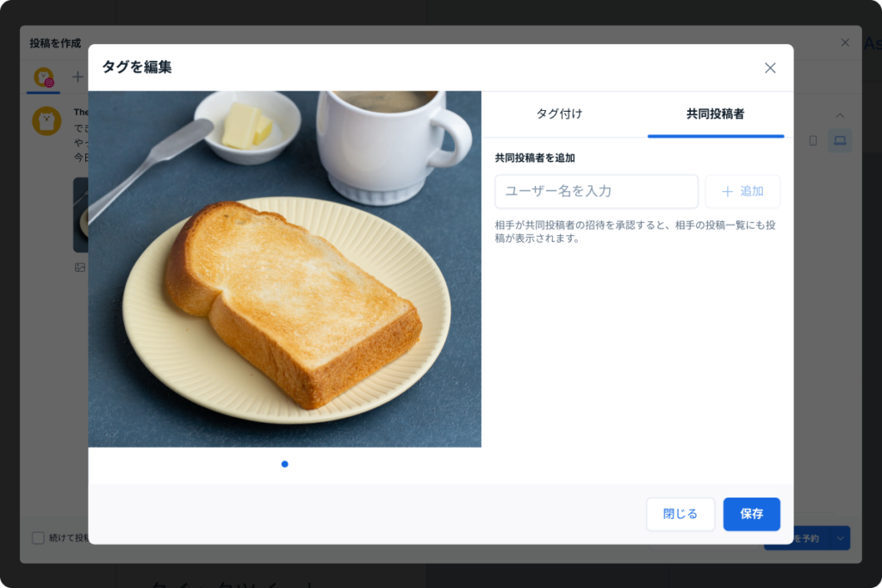The width and height of the screenshot is (882, 588).
Task: Save tags with the 保存 button
Action: 751,514
